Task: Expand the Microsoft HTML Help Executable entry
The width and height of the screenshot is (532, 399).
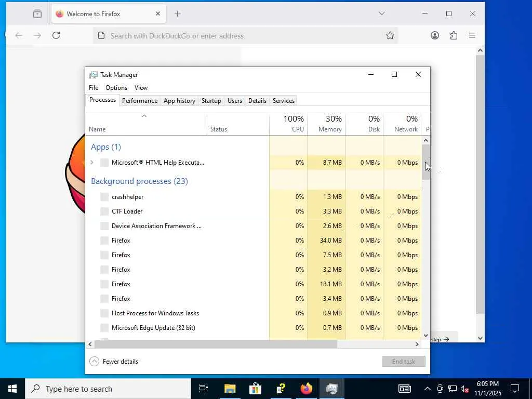Action: [x=92, y=163]
